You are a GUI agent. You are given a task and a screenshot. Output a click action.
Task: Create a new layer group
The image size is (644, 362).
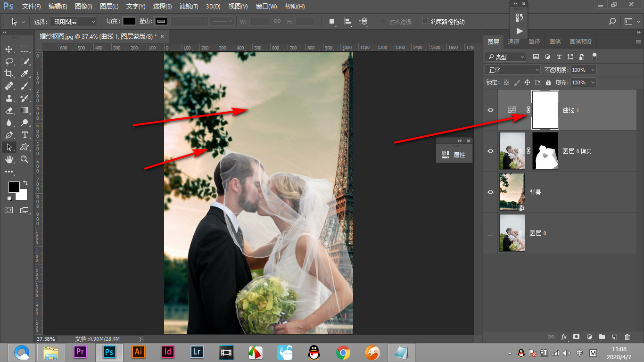click(602, 337)
